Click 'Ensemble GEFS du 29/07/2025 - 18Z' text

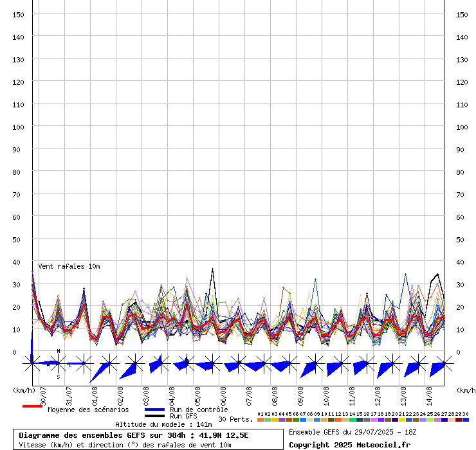coord(352,432)
